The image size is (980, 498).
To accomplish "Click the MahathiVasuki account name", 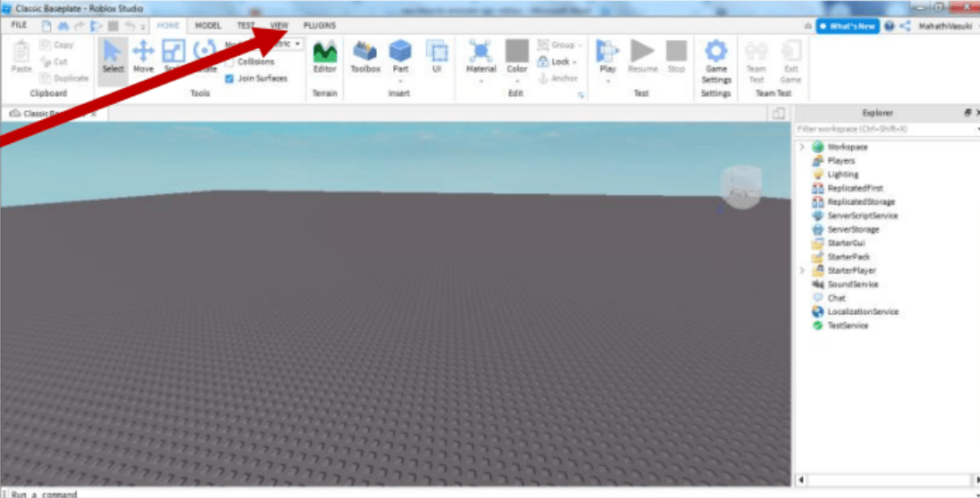I will pyautogui.click(x=945, y=26).
